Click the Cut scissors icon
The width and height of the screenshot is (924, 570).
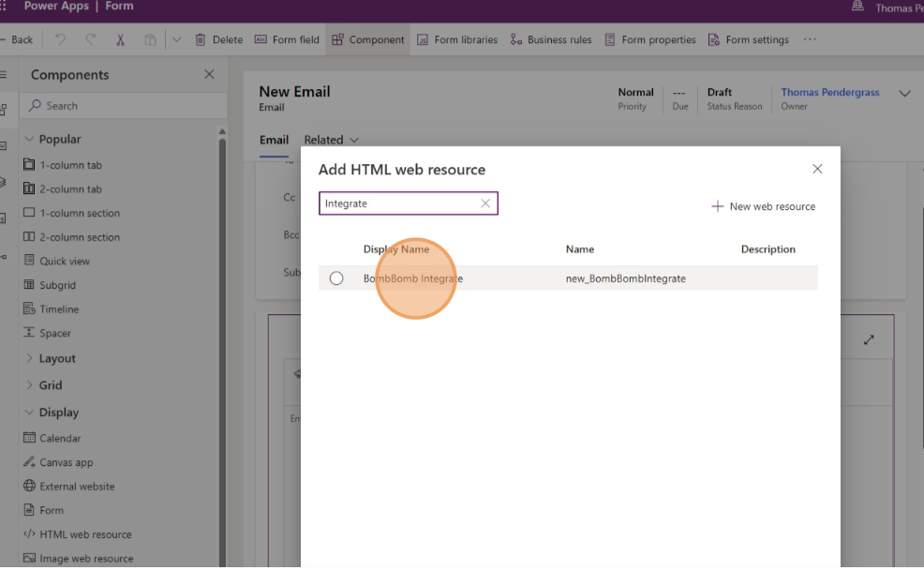click(120, 39)
